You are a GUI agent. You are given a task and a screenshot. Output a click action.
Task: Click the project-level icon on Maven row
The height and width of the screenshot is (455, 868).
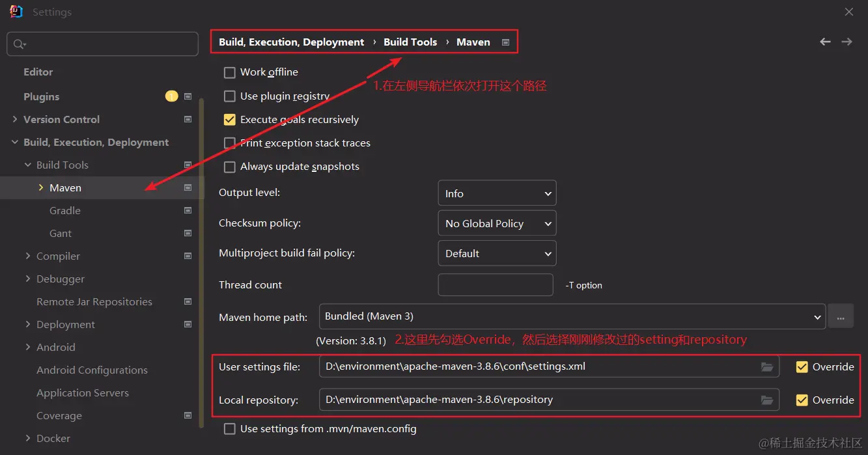click(188, 187)
